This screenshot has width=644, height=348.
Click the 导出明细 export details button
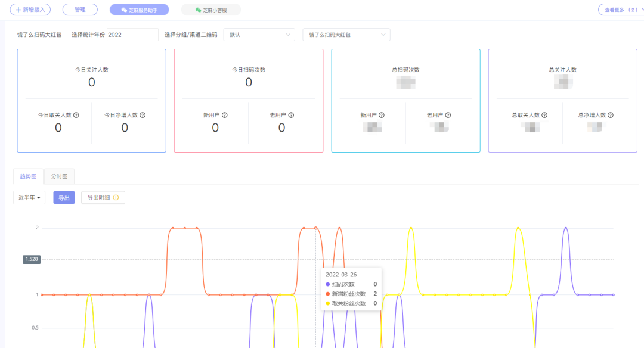coord(103,198)
